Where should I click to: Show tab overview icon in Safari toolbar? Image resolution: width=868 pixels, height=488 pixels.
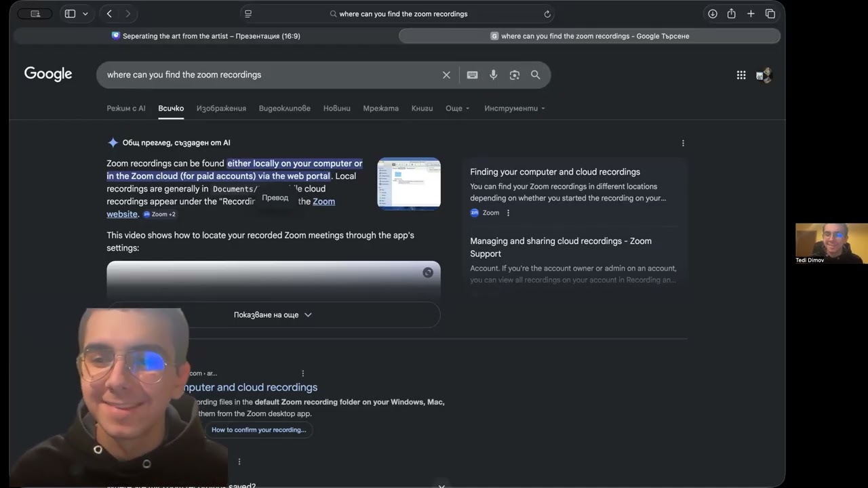click(x=770, y=14)
